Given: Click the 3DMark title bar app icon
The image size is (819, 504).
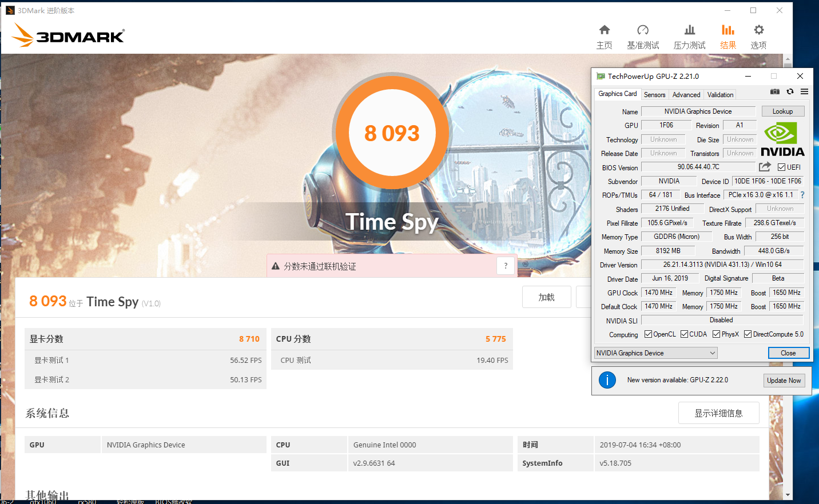Looking at the screenshot, I should click(x=10, y=10).
